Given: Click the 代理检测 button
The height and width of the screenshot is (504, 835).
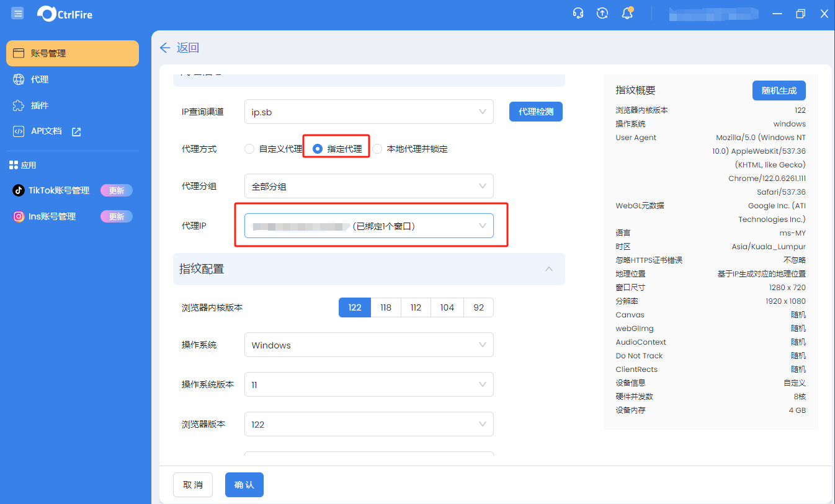Looking at the screenshot, I should [536, 112].
